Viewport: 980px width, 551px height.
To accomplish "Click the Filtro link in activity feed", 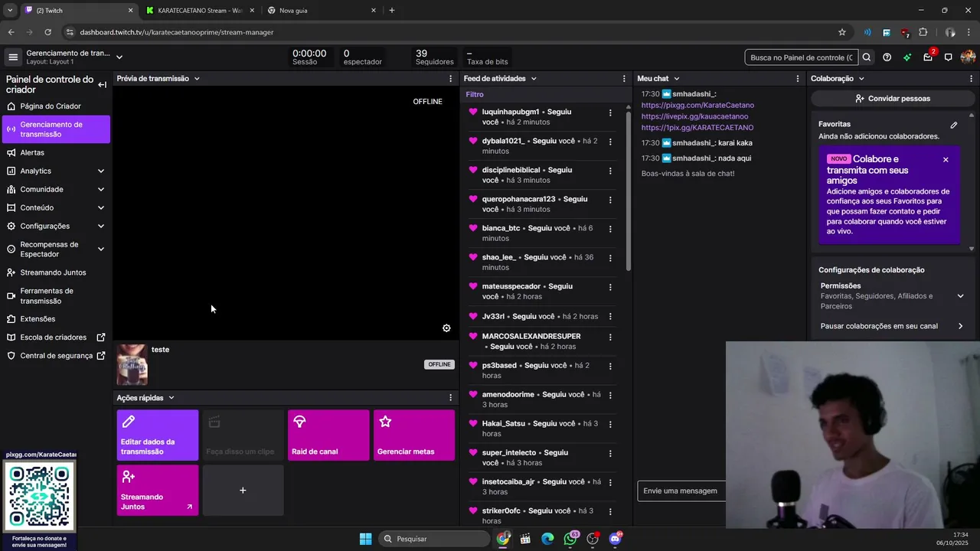I will point(475,95).
